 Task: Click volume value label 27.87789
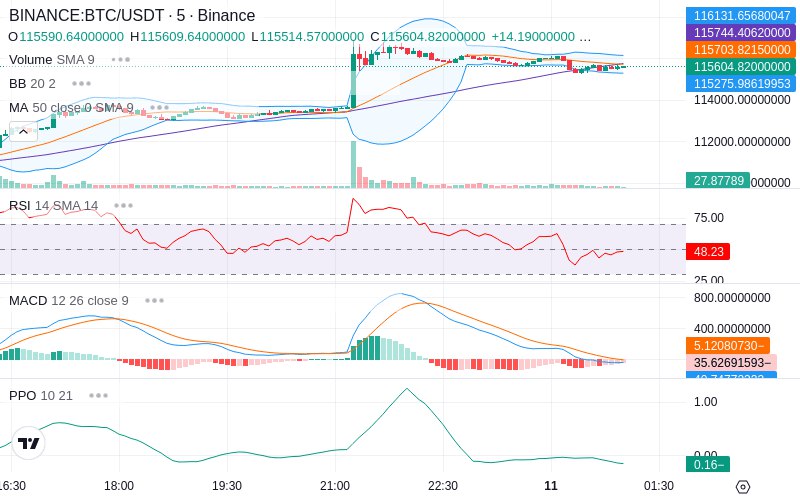tap(718, 181)
